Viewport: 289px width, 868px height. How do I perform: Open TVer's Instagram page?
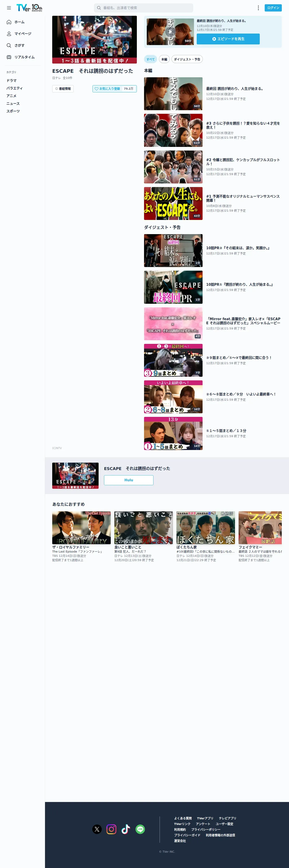[111, 829]
